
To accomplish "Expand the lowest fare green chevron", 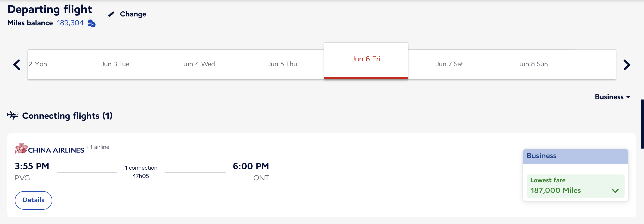I will (615, 191).
